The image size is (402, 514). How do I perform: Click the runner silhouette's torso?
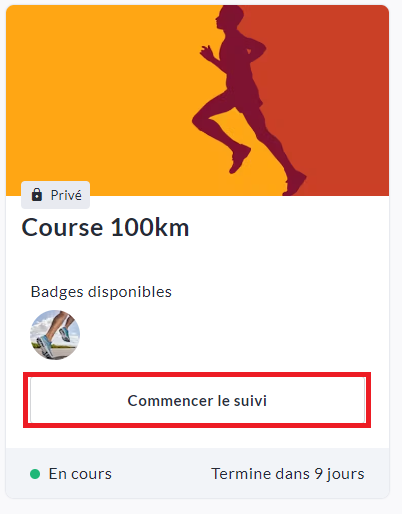240,67
